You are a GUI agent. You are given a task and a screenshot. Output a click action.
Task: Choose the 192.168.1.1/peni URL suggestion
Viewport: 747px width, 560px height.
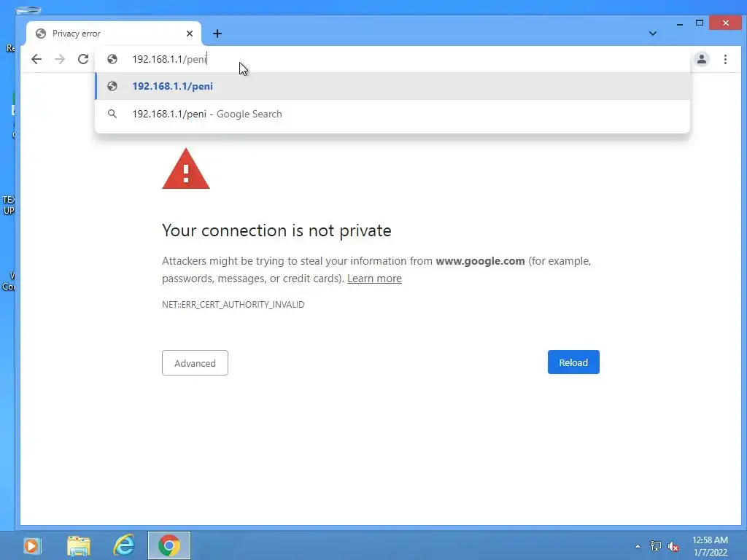(x=392, y=86)
